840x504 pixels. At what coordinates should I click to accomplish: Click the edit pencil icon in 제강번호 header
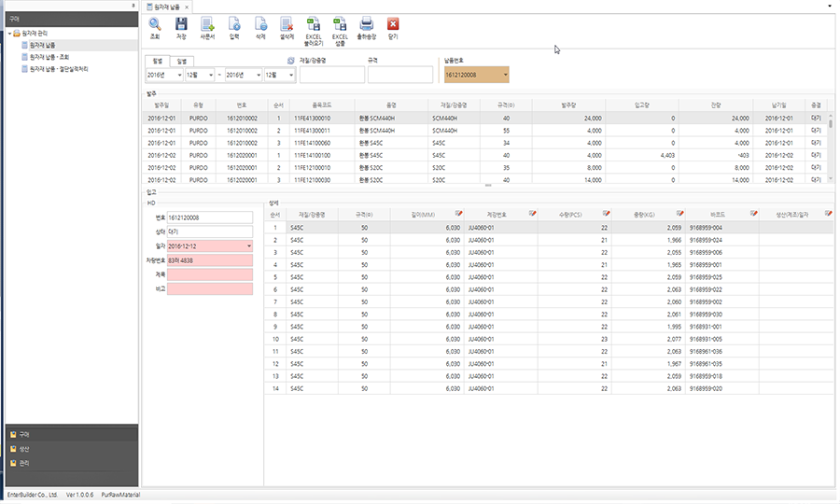pos(533,213)
